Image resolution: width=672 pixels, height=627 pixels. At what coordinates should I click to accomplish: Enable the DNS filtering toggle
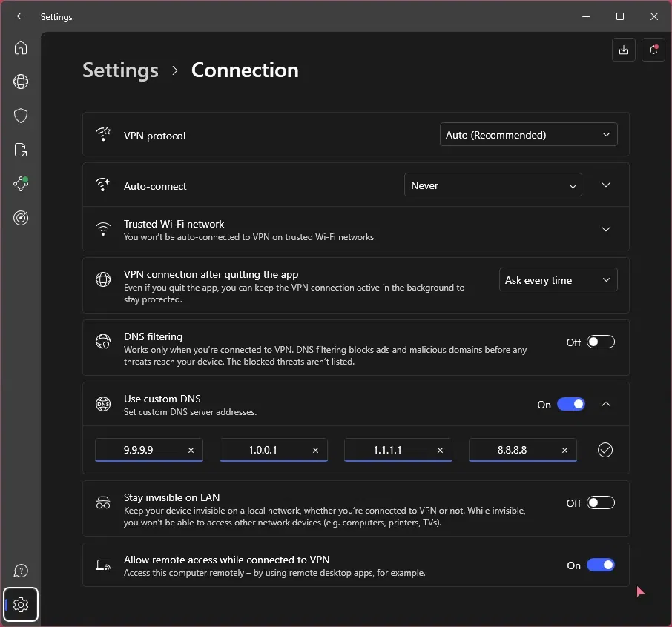pyautogui.click(x=601, y=342)
